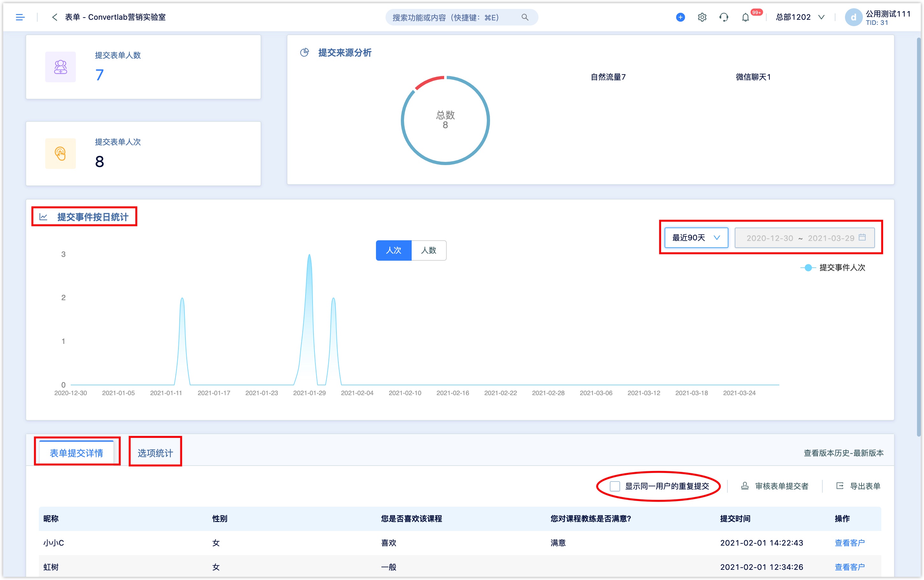This screenshot has height=580, width=924.
Task: Click the 2021-01-29 axis label
Action: pos(309,393)
